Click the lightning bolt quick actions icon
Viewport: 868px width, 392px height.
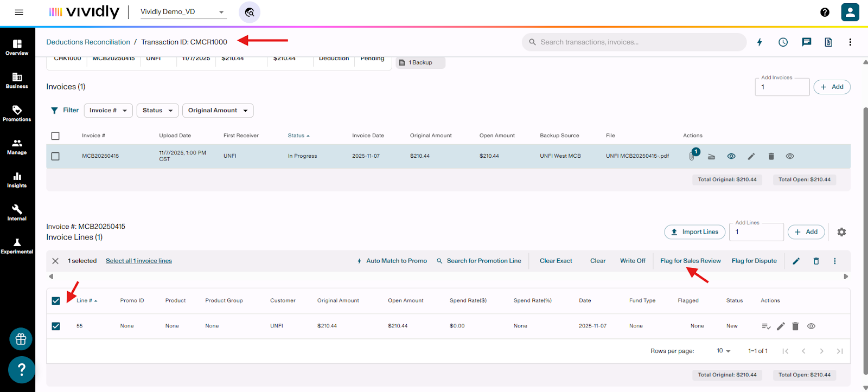(x=759, y=42)
